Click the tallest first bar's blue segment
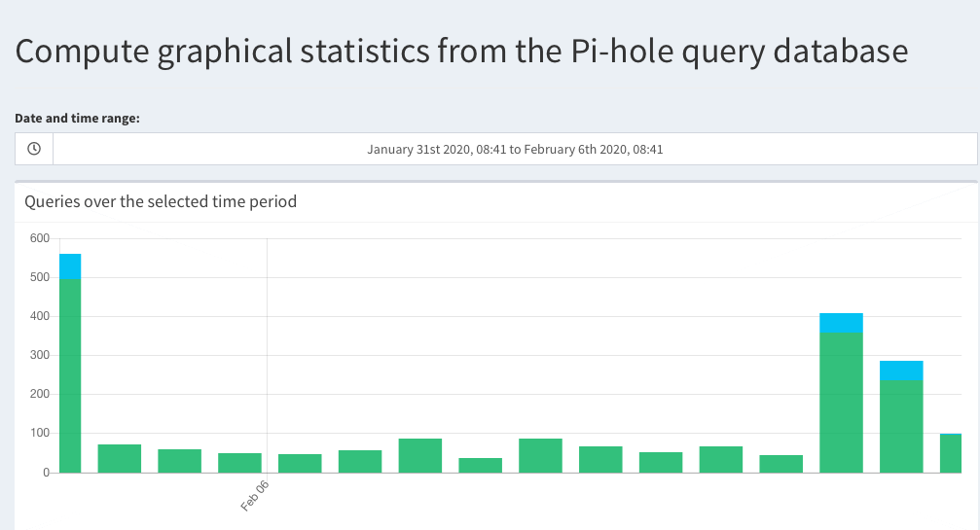This screenshot has height=530, width=980. [70, 266]
